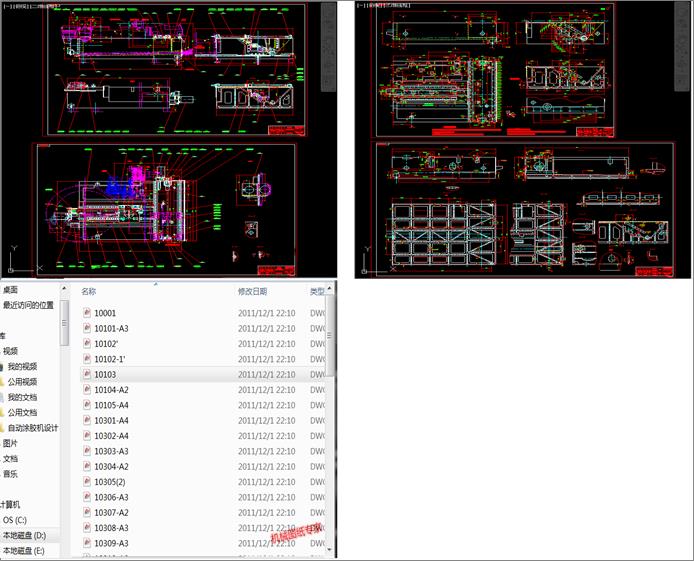Open 公用文档 folder in sidebar
The image size is (694, 561).
(x=23, y=412)
